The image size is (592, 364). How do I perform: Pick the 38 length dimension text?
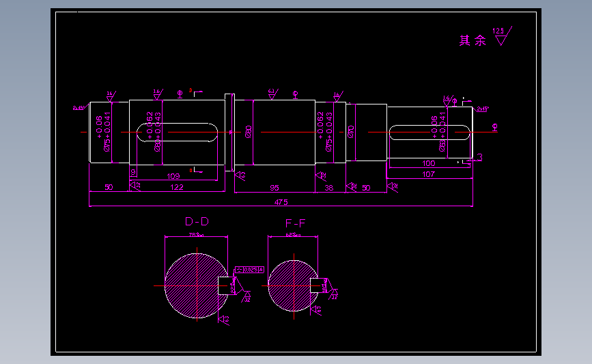[x=329, y=188]
